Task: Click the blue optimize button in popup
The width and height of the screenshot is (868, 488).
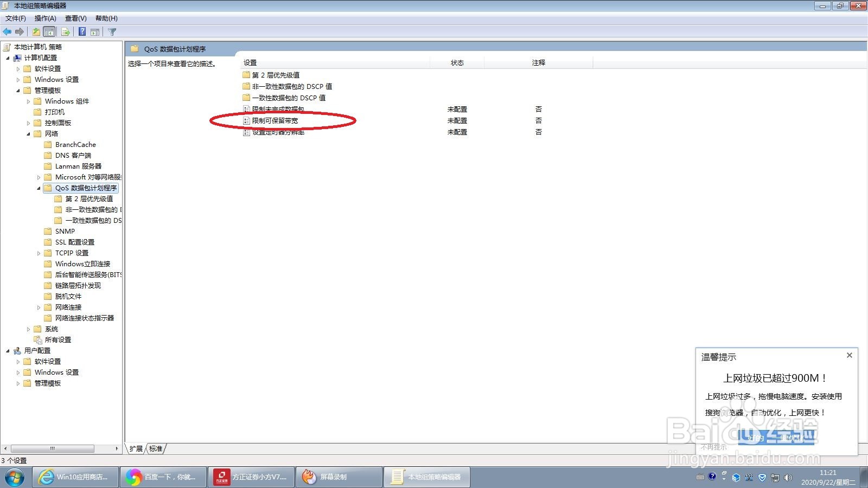Action: click(777, 438)
